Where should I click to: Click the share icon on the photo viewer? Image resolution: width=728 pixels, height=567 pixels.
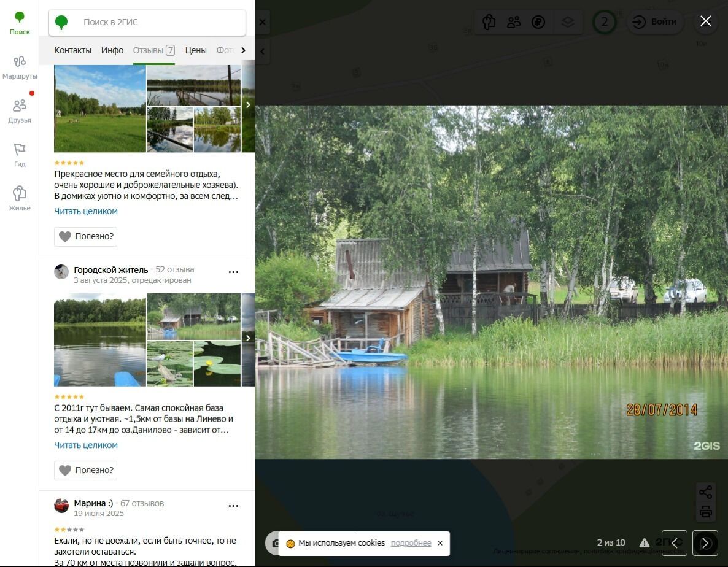pyautogui.click(x=705, y=492)
